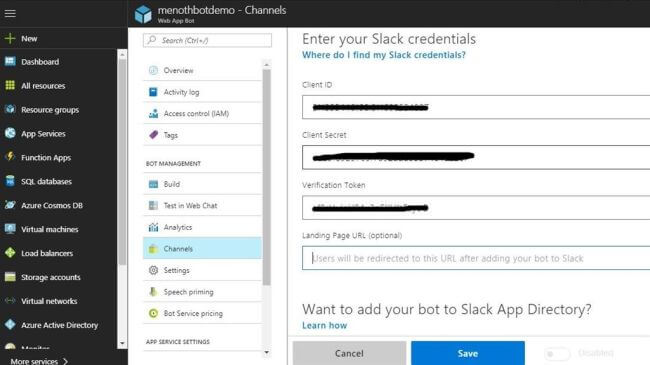Expand More services chevron

click(65, 361)
